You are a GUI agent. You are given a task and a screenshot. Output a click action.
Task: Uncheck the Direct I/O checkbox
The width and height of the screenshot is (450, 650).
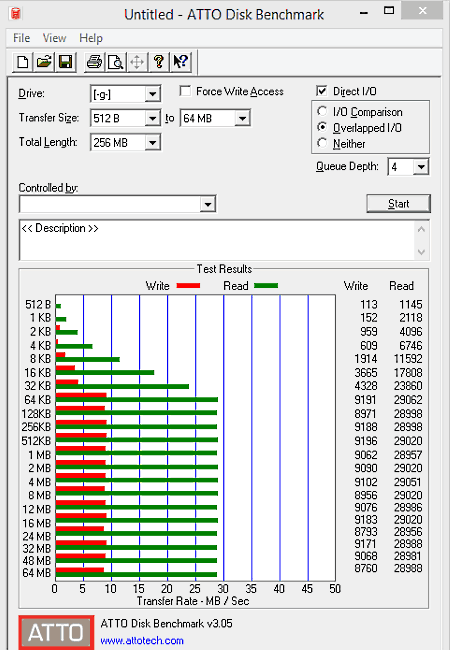[322, 91]
